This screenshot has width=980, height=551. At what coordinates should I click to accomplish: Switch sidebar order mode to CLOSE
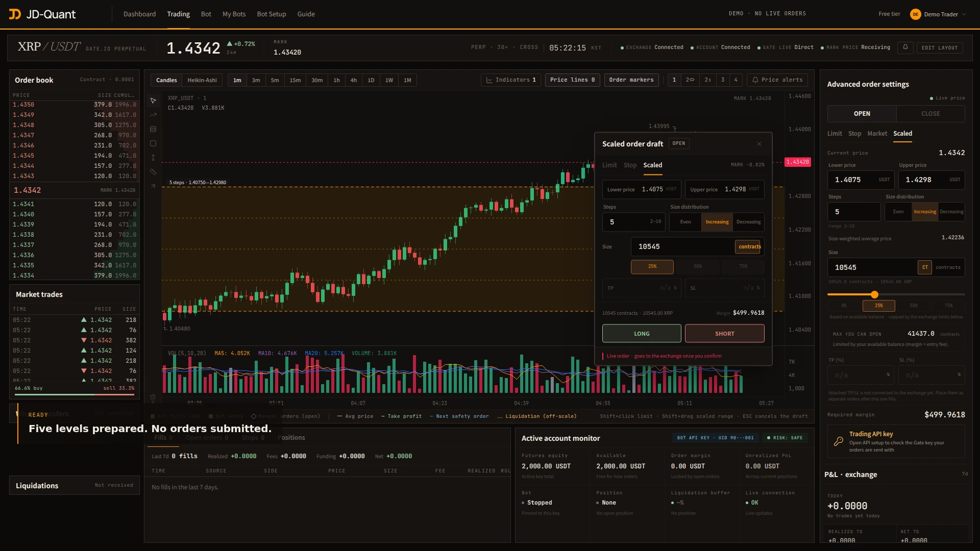930,114
